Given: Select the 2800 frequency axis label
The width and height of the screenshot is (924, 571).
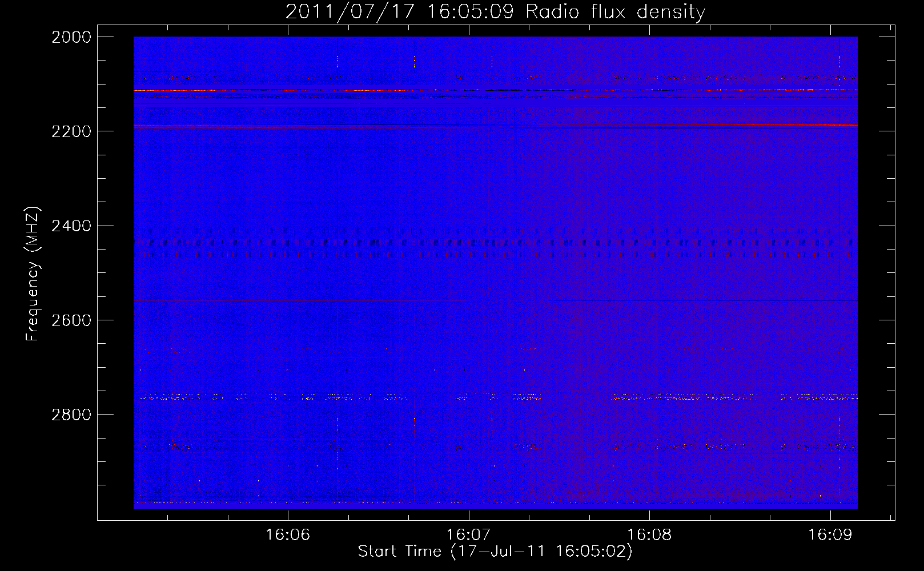Looking at the screenshot, I should tap(71, 415).
